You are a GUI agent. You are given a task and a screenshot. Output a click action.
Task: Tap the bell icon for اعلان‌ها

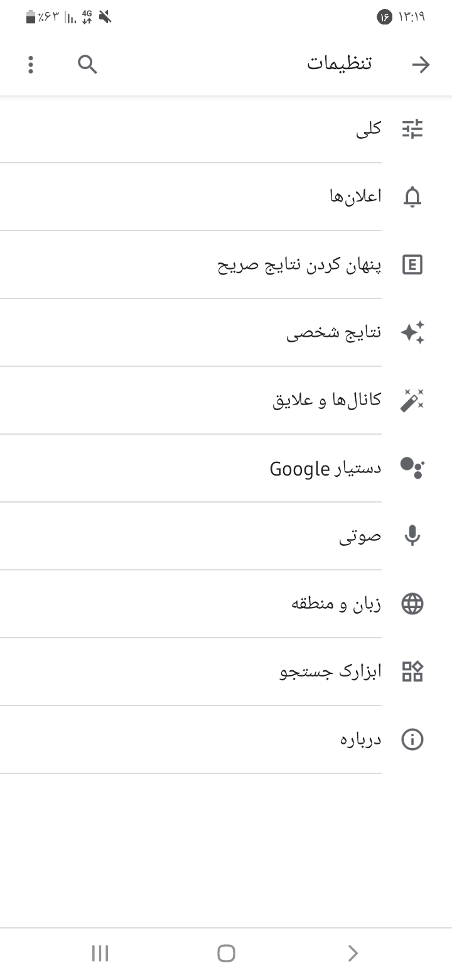[x=412, y=197]
